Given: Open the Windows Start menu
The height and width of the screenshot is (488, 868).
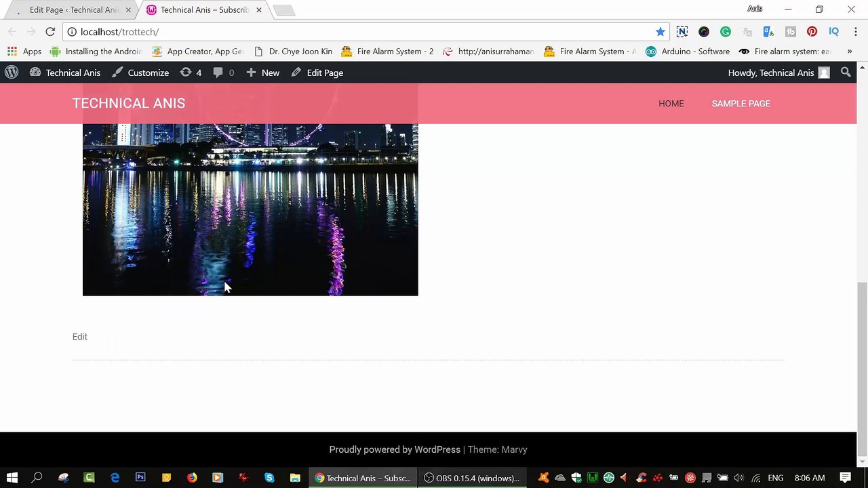Looking at the screenshot, I should (12, 478).
